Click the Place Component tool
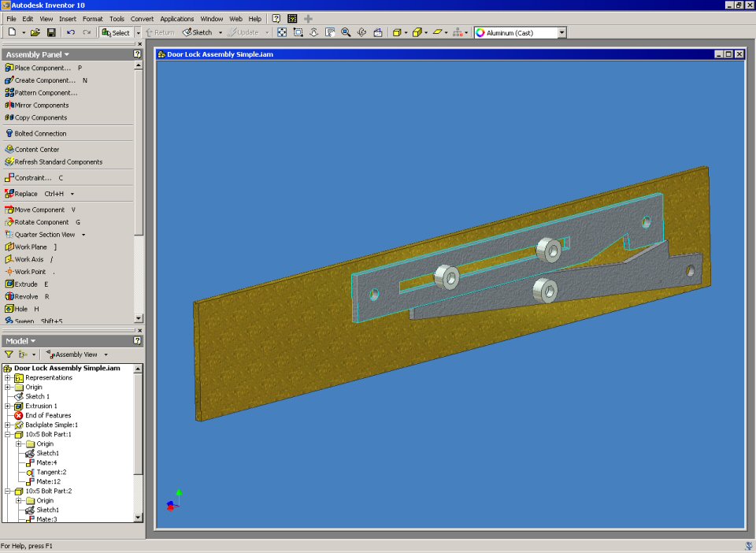Viewport: 756px width, 553px height. coord(42,68)
